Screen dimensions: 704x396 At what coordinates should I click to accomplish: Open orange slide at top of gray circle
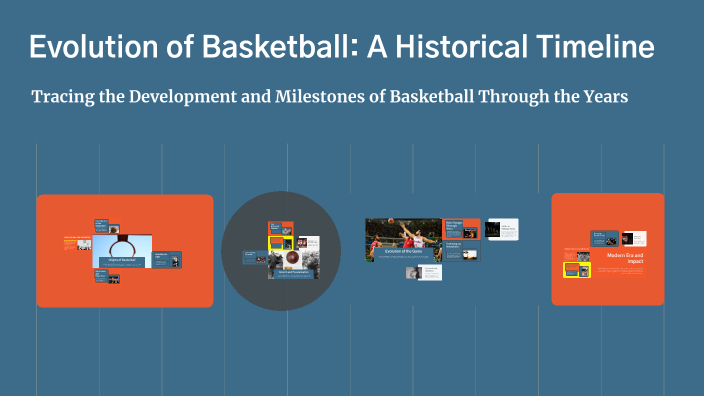pos(281,228)
